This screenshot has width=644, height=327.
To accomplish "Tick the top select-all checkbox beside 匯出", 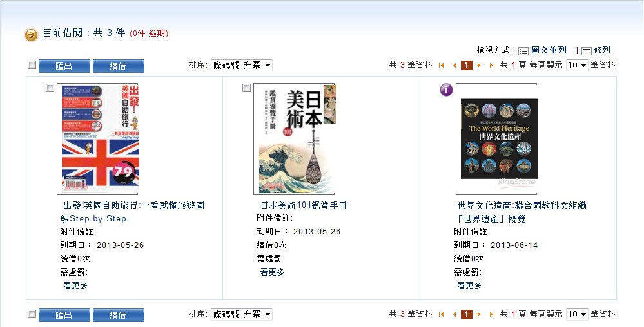I will (32, 64).
